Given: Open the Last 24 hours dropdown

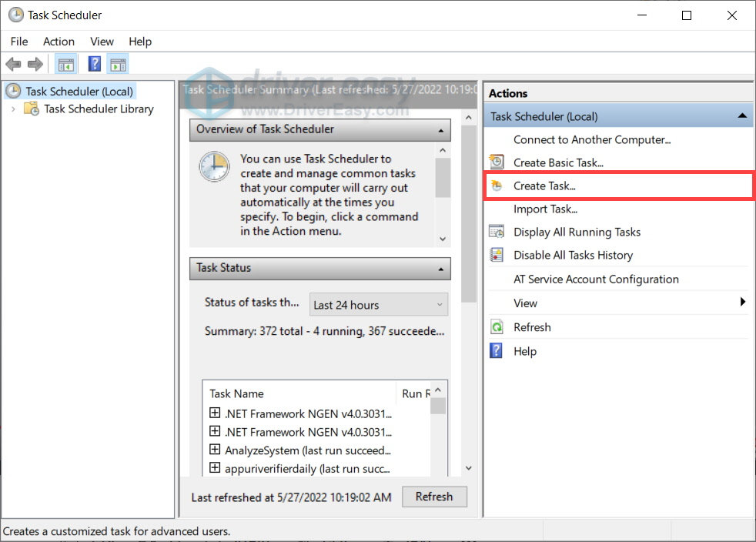Looking at the screenshot, I should [379, 305].
